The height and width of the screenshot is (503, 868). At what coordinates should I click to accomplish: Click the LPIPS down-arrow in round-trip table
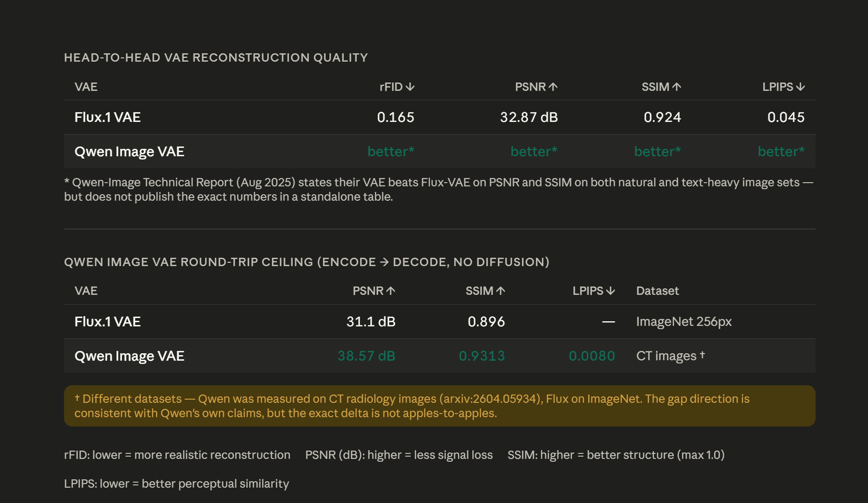pos(611,291)
